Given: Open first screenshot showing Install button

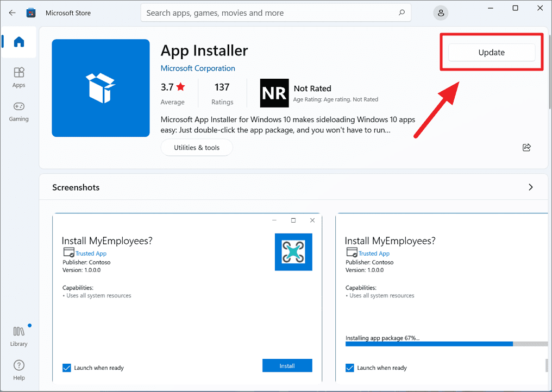Looking at the screenshot, I should pos(187,298).
